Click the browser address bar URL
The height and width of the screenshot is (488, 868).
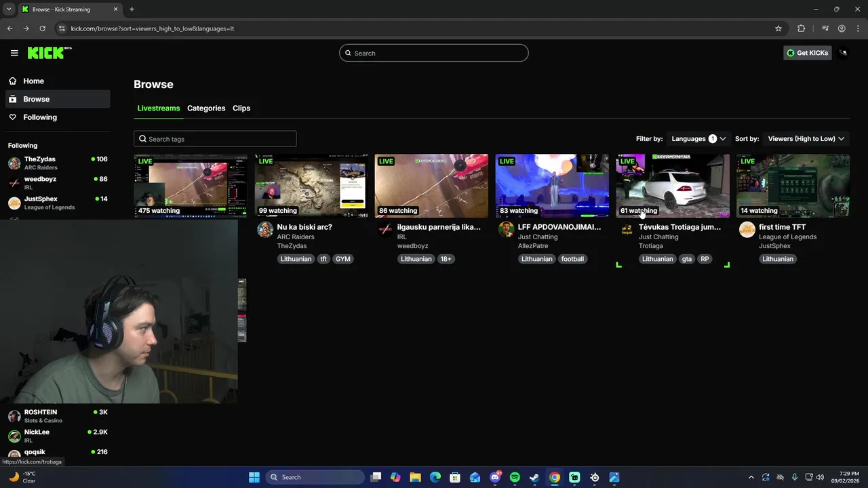pos(153,28)
